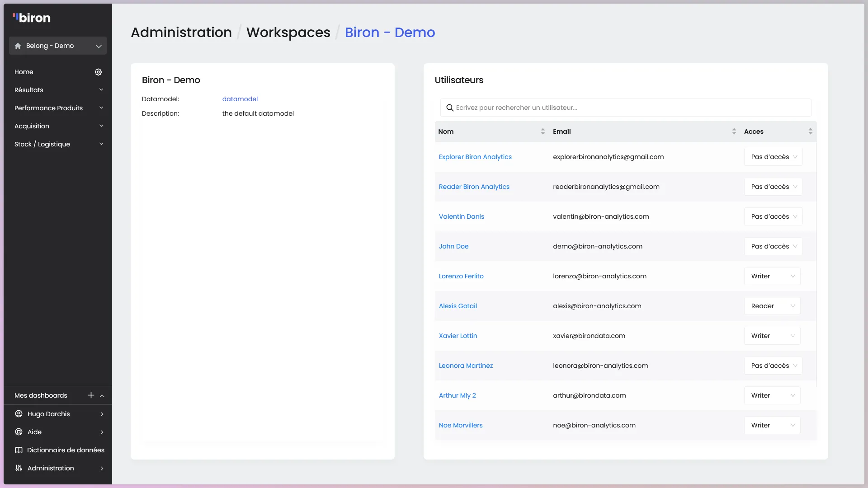Collapse the Mes dashboards section
Viewport: 868px width, 488px height.
click(102, 395)
